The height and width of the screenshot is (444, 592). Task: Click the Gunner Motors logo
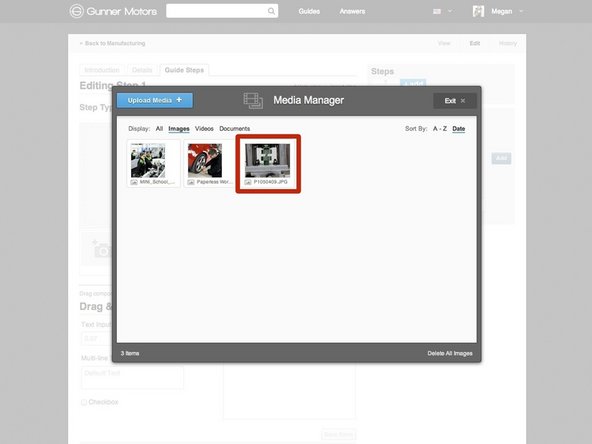tap(113, 11)
